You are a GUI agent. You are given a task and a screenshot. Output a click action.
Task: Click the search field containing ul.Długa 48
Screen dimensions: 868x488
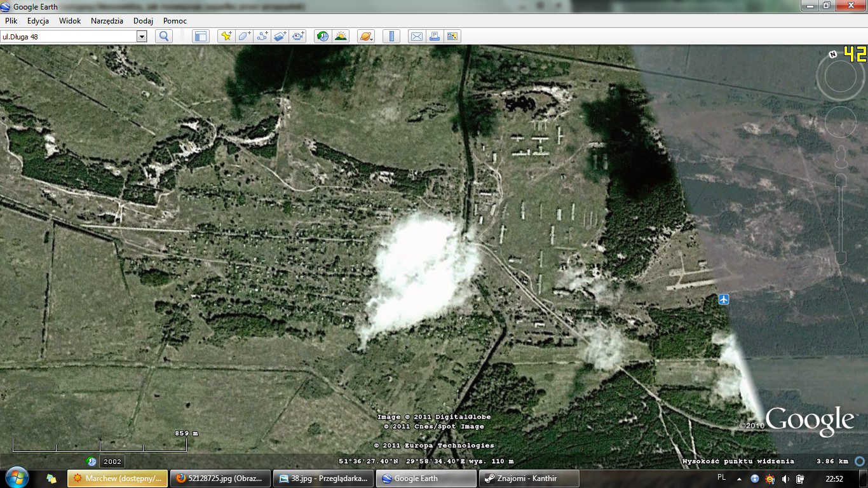click(69, 36)
